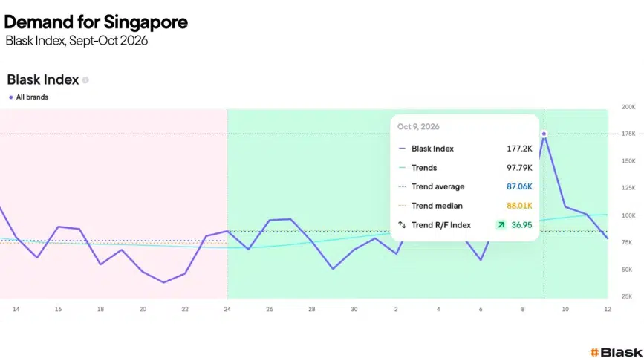Click the Blask Index value 177.2K
Viewport: 644px width, 358px height.
point(519,149)
